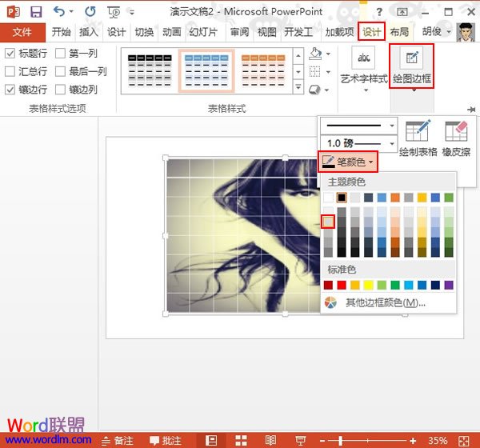Expand the Effects dropdown arrow
Viewport: 480px width, 448px height.
(x=327, y=90)
